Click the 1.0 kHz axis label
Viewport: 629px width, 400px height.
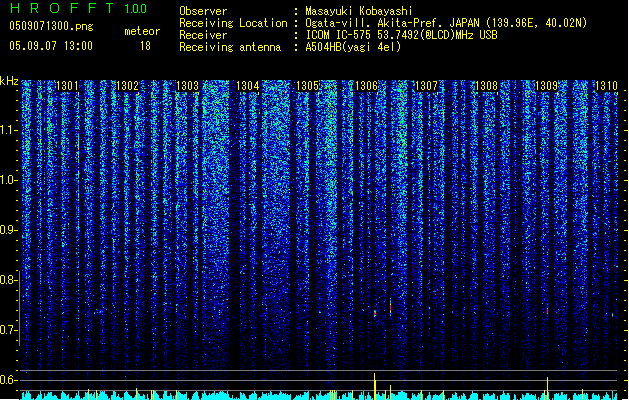[9, 180]
